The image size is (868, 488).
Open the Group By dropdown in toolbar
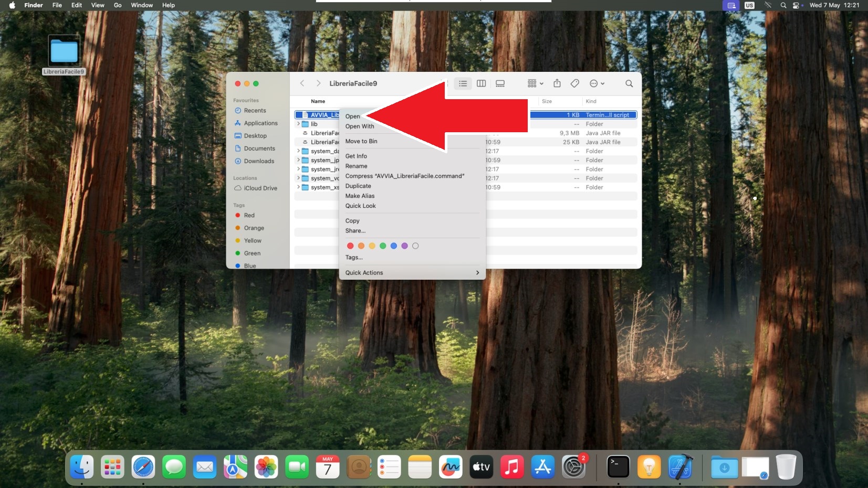pyautogui.click(x=535, y=83)
